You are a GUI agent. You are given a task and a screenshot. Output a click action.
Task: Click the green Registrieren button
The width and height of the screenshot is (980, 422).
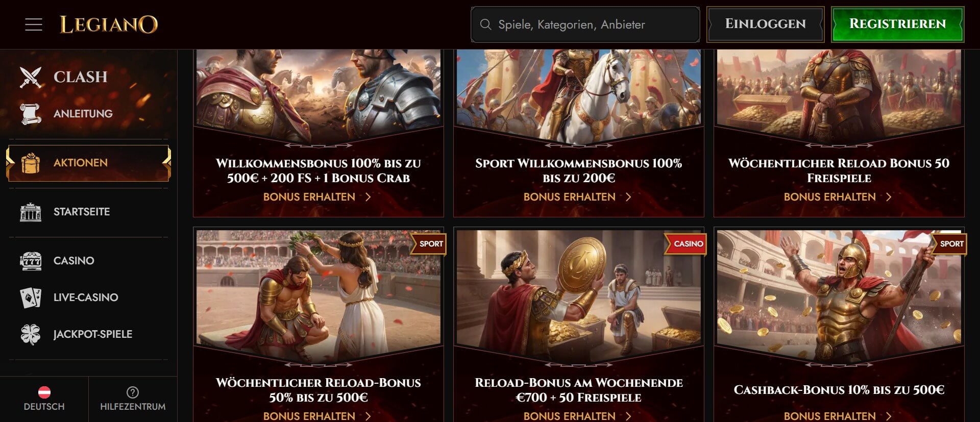click(x=897, y=24)
